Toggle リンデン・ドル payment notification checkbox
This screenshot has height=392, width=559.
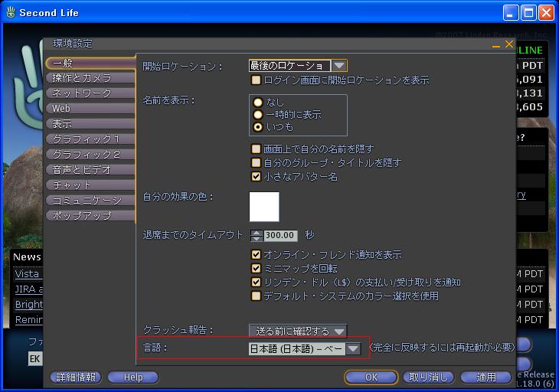[256, 283]
